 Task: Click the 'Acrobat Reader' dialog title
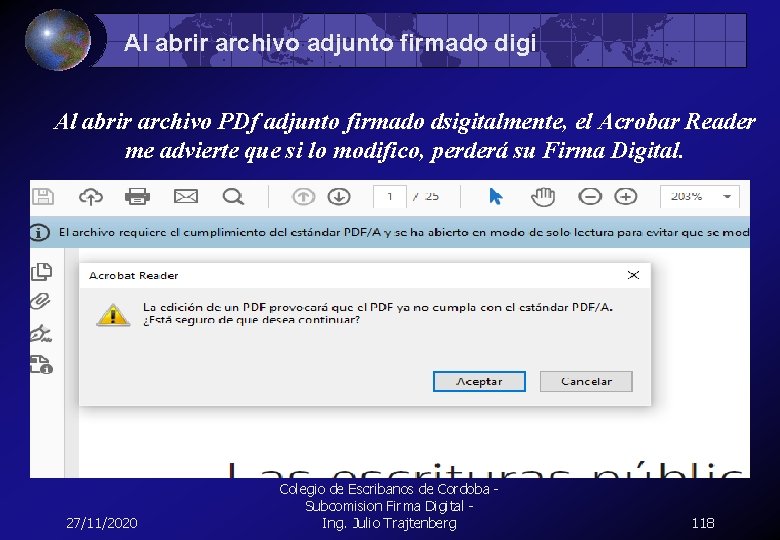(x=133, y=275)
